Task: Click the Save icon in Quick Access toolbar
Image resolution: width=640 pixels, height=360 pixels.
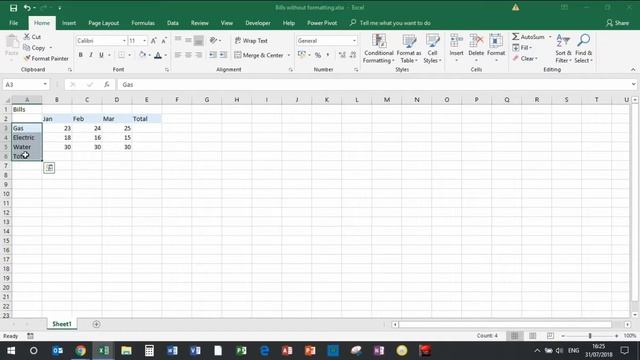Action: tap(13, 8)
